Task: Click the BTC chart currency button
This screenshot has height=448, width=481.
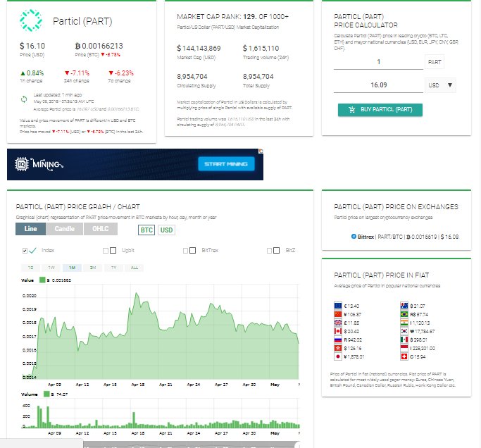Action: (146, 230)
